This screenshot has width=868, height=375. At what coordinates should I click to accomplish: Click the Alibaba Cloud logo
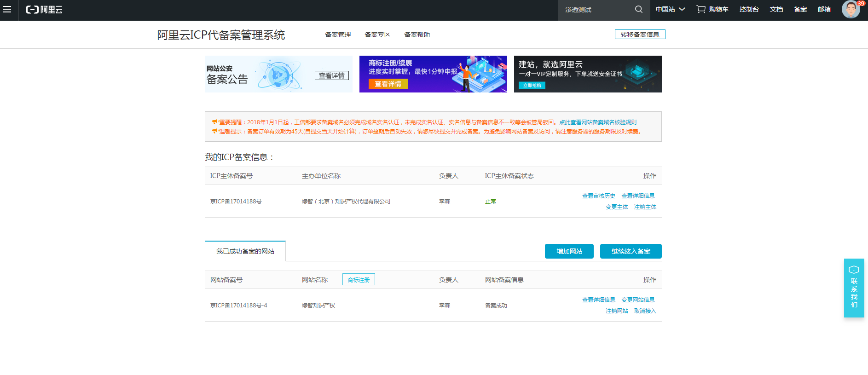click(x=44, y=10)
